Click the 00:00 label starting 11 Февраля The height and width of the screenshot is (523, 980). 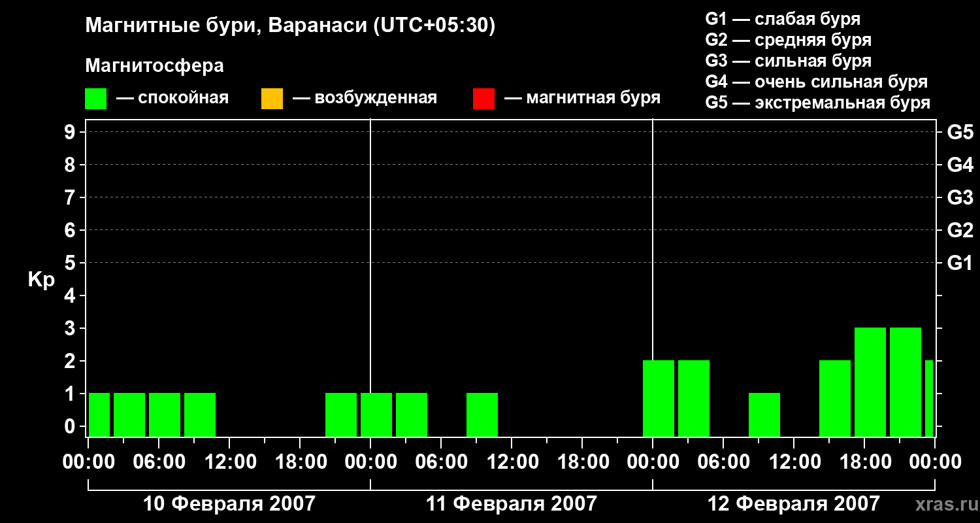(370, 462)
